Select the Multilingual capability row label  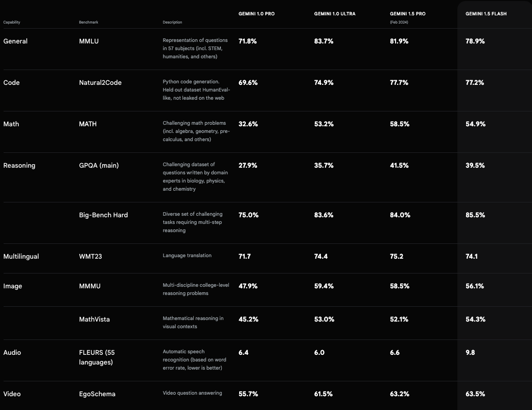pyautogui.click(x=21, y=257)
